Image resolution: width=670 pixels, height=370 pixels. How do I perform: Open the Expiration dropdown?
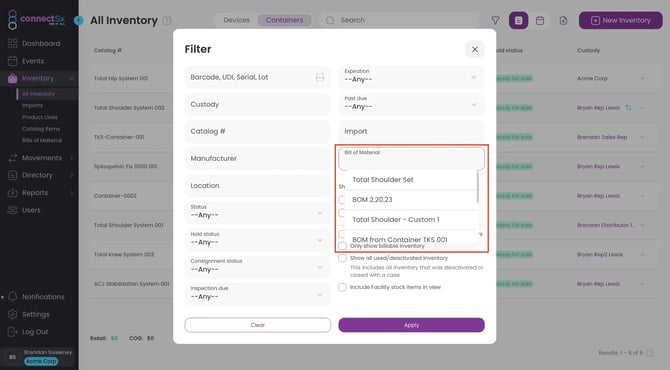411,77
